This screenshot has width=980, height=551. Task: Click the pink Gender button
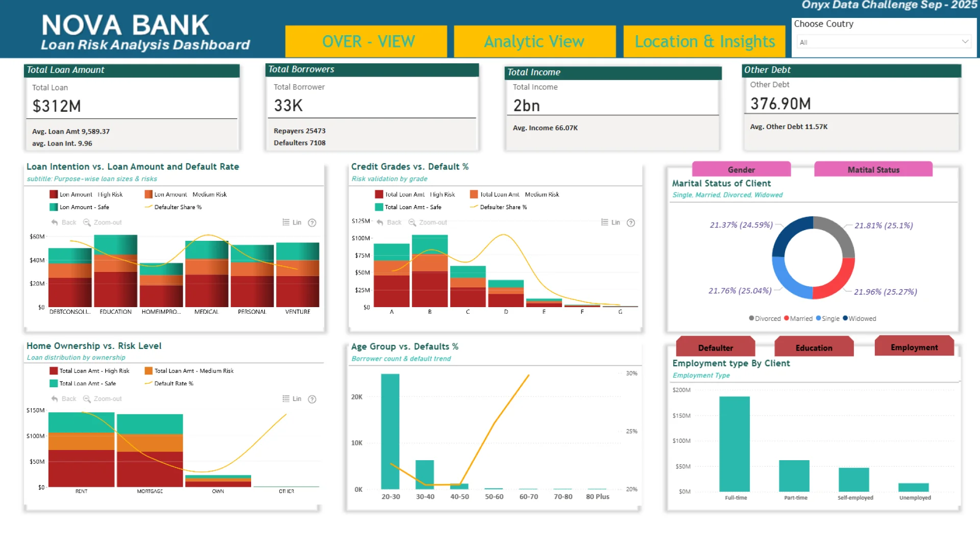pos(741,169)
